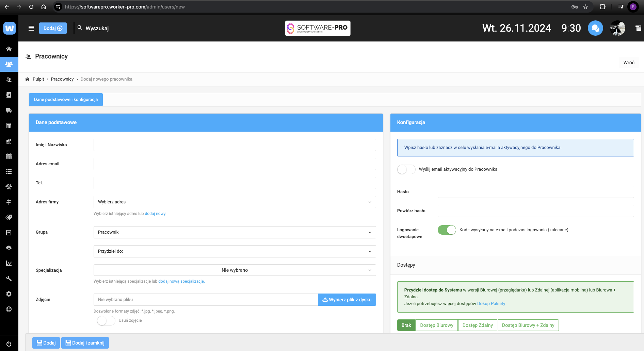Open the line chart statistics icon in the sidebar
The height and width of the screenshot is (351, 644).
coord(9,263)
